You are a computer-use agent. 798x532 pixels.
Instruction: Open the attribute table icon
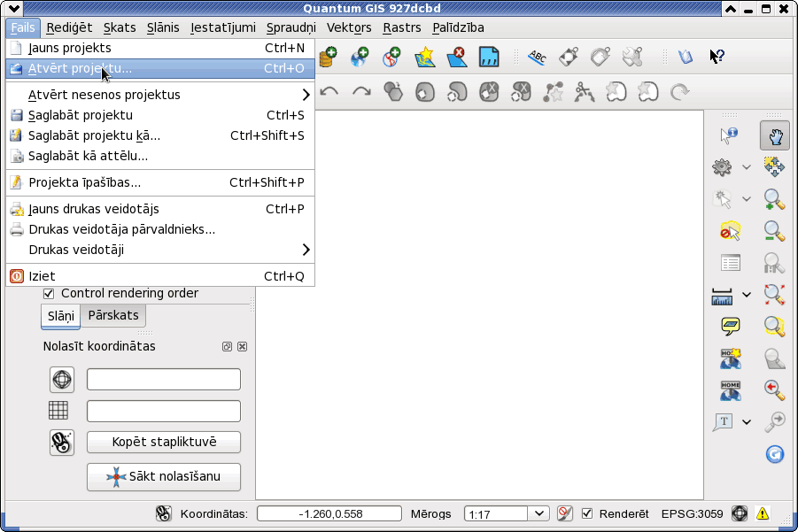pyautogui.click(x=731, y=263)
